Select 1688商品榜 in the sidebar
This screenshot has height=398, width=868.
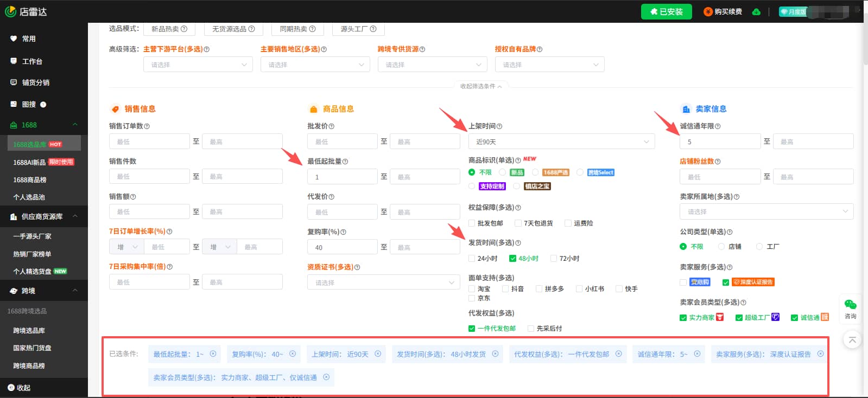[x=30, y=179]
